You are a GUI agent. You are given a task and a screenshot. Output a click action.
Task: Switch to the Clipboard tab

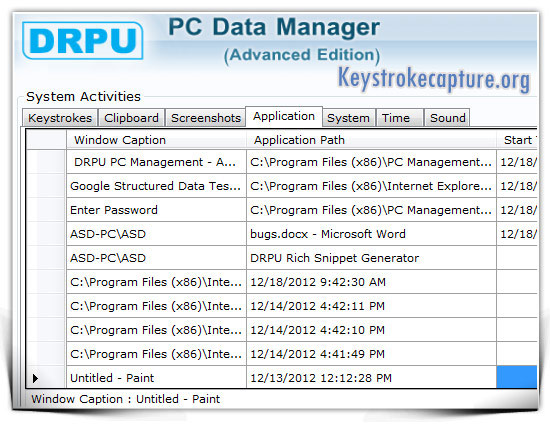point(131,118)
